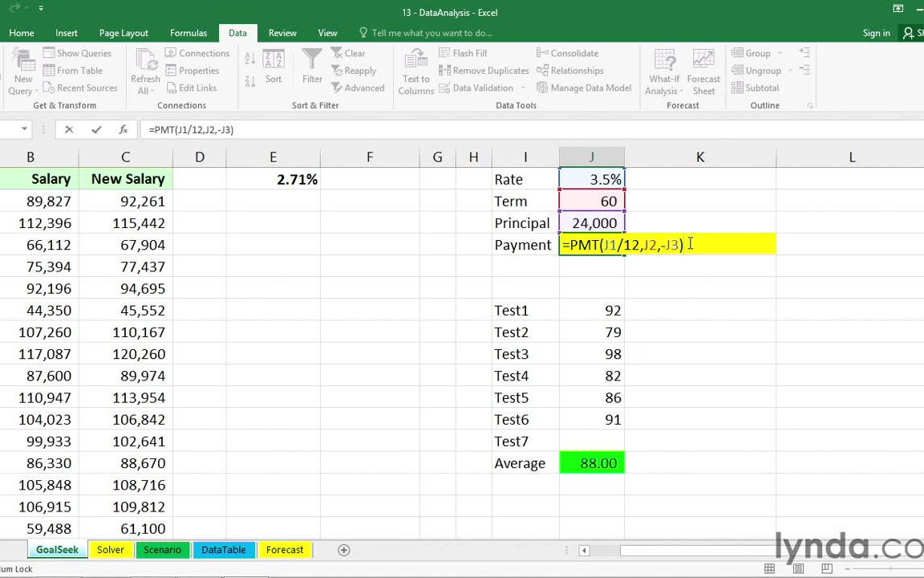Screen dimensions: 924x578
Task: Select Principal value 24,000
Action: tap(592, 223)
